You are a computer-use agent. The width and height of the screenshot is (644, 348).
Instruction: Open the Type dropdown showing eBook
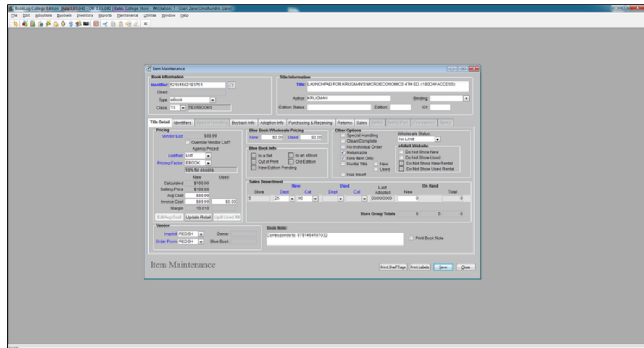213,100
